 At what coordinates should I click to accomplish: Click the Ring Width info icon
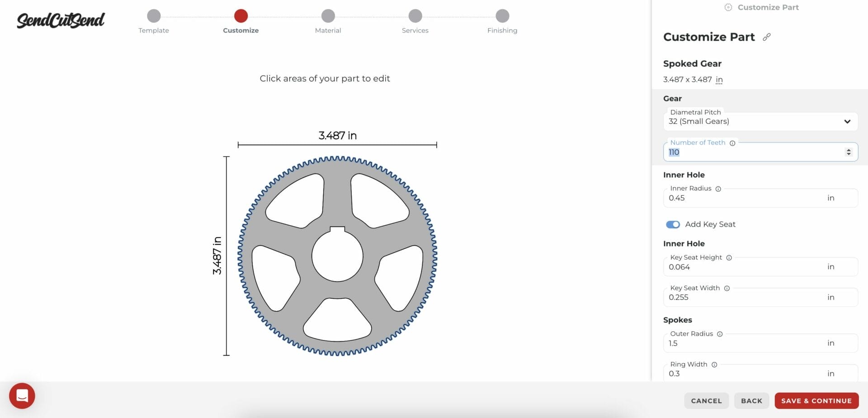[x=714, y=365]
